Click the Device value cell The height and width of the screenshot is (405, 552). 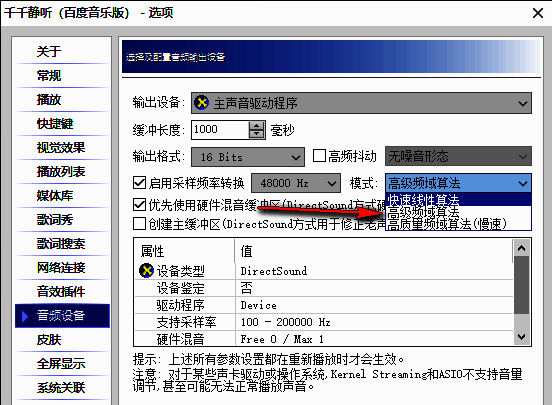click(259, 305)
